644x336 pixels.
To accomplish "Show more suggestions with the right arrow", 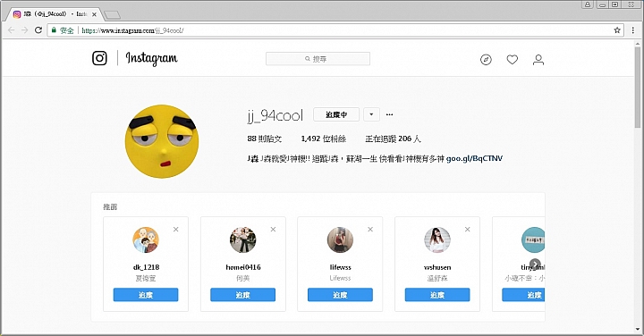I will pos(535,265).
